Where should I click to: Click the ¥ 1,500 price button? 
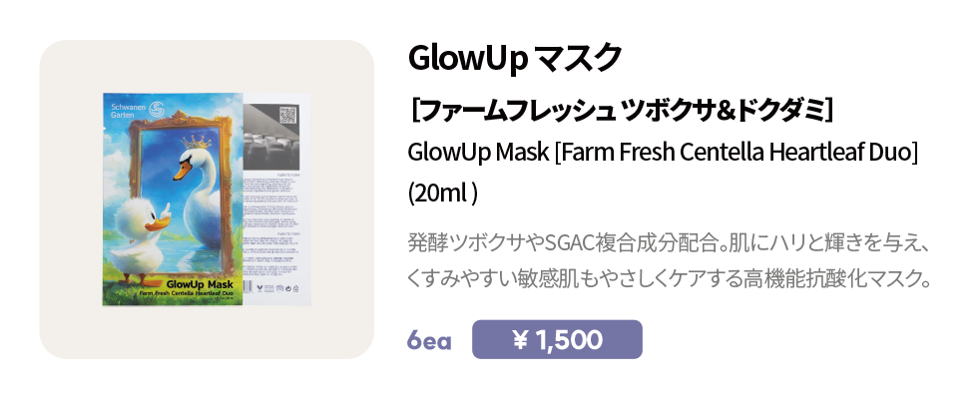coord(557,339)
